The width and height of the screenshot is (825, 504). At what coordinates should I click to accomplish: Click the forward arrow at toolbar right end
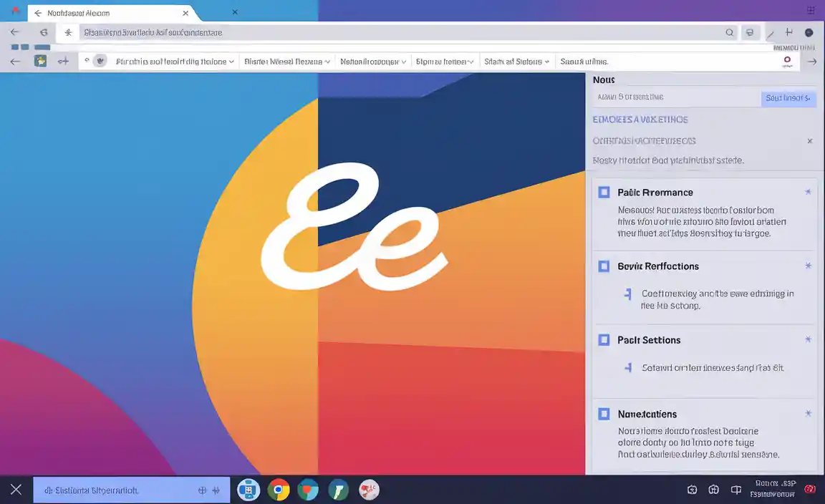pyautogui.click(x=812, y=62)
